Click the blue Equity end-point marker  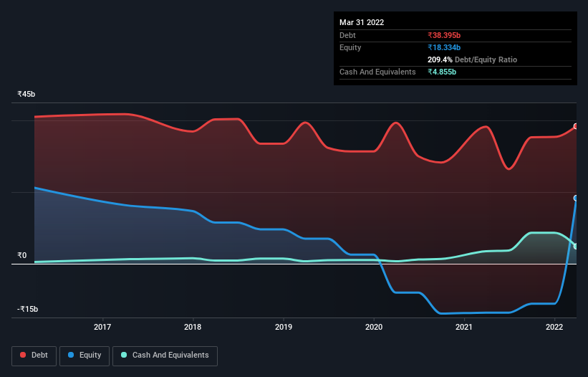[x=576, y=198]
